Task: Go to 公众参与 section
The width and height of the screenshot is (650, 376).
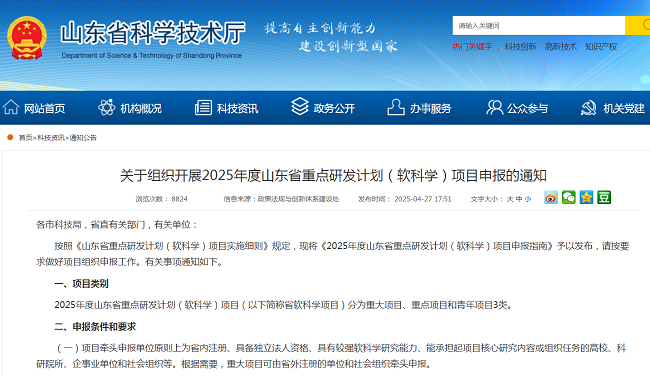Action: pyautogui.click(x=527, y=109)
